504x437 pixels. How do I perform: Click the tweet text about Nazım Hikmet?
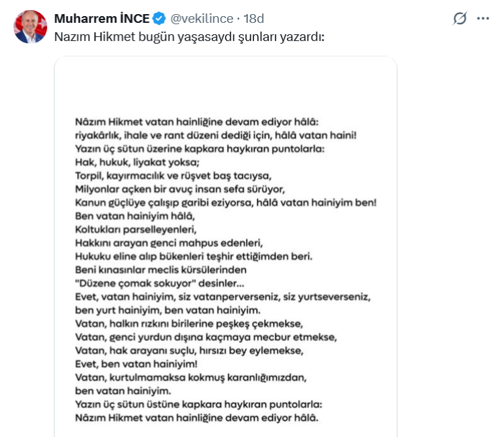point(190,37)
